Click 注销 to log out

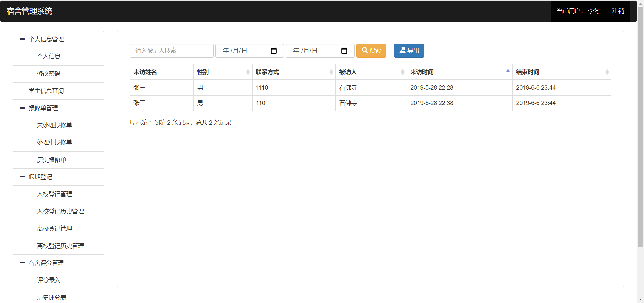(618, 11)
